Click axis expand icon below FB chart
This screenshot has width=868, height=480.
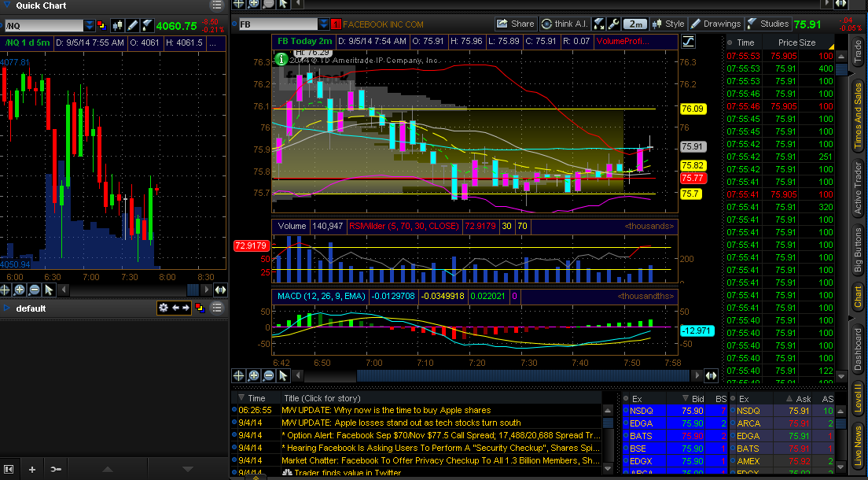click(x=711, y=375)
